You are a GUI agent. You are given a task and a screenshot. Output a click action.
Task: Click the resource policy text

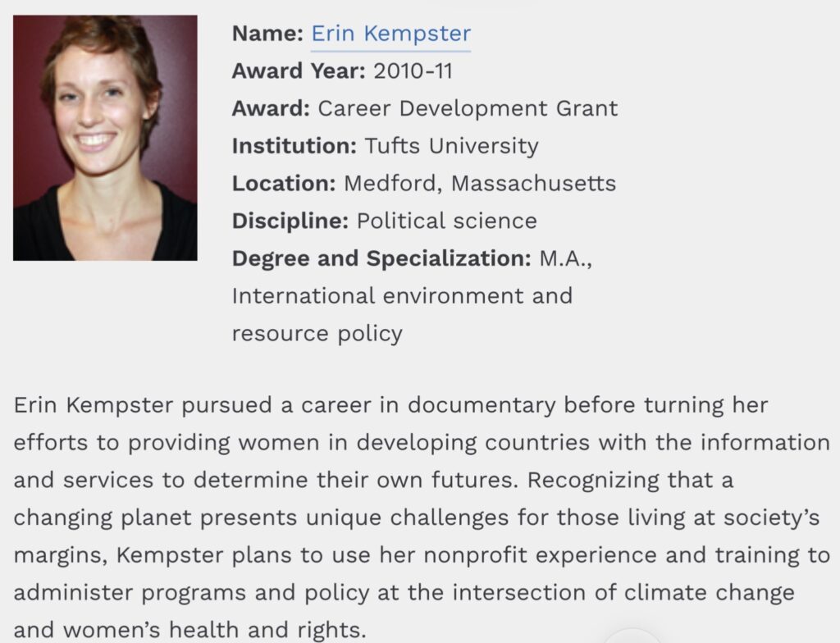pyautogui.click(x=317, y=333)
